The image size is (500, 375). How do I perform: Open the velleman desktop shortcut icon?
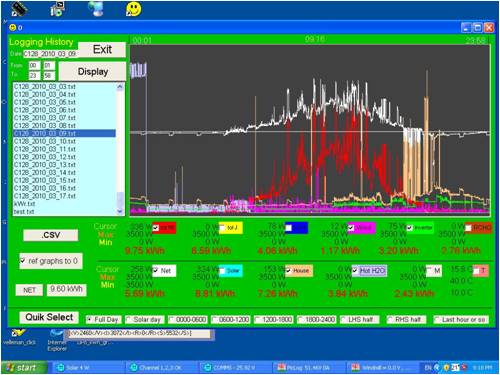19,336
